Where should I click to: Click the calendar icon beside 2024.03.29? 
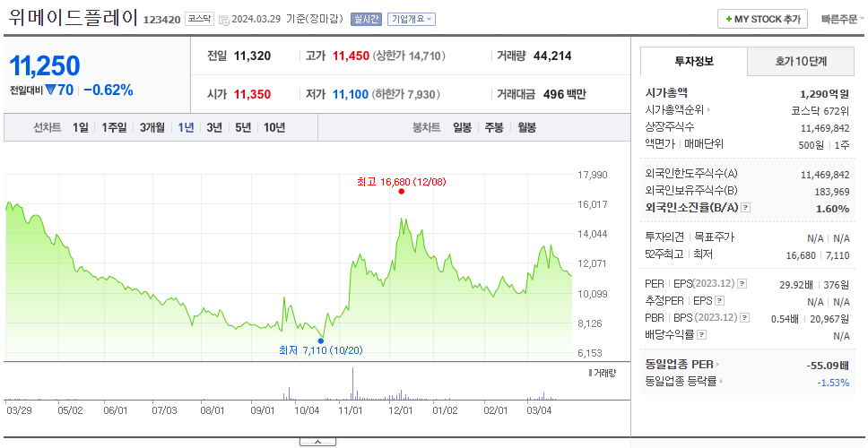(x=223, y=20)
